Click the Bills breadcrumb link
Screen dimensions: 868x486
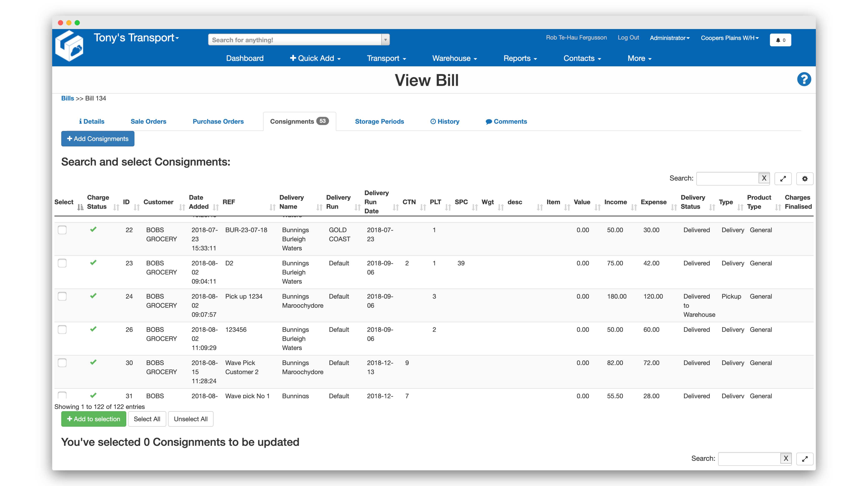67,98
